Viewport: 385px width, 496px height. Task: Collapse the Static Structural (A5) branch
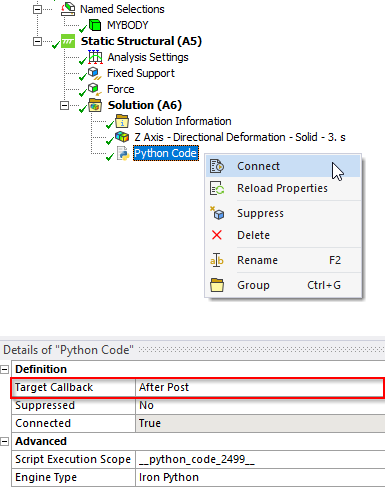(37, 41)
